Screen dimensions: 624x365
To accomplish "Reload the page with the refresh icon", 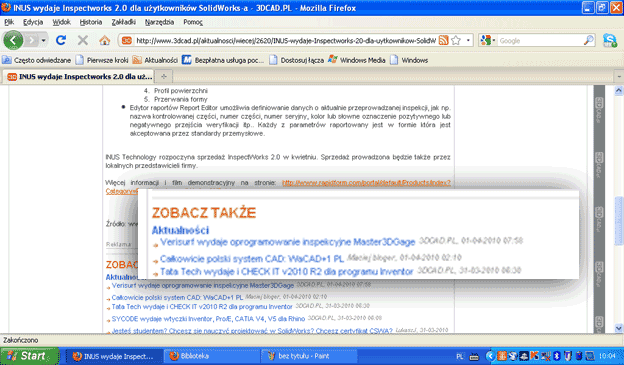I will tap(60, 40).
